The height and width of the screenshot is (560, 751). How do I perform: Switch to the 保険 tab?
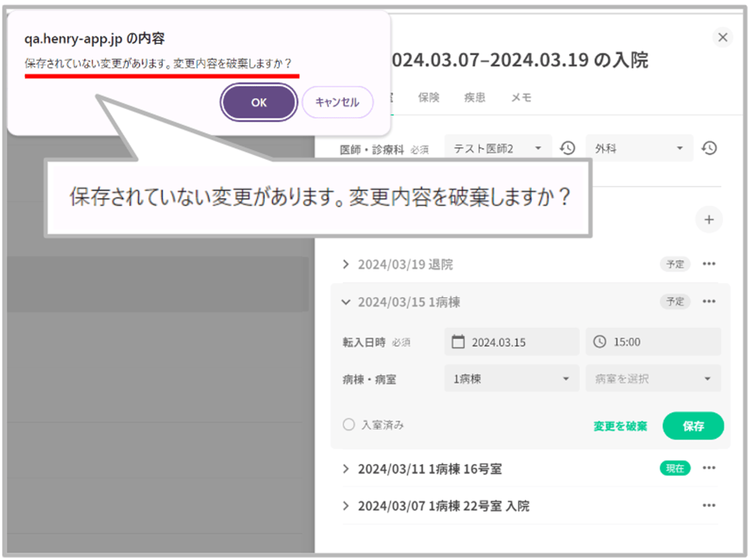[x=428, y=98]
